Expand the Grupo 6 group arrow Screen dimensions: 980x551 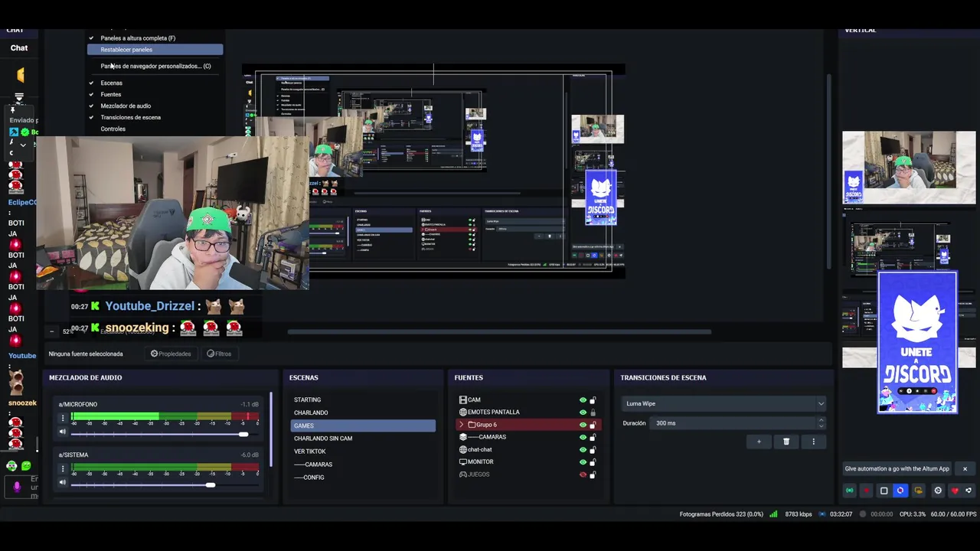[461, 425]
